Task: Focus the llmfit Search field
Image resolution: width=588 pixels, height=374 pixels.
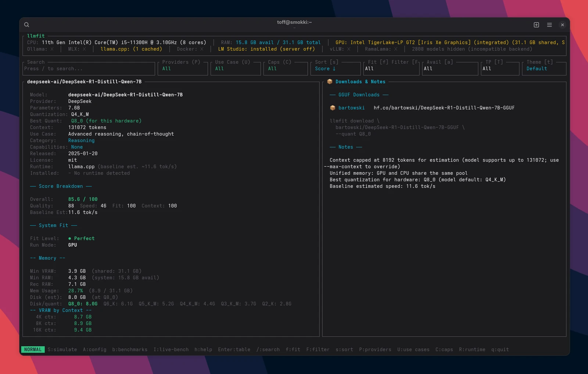Action: click(89, 69)
